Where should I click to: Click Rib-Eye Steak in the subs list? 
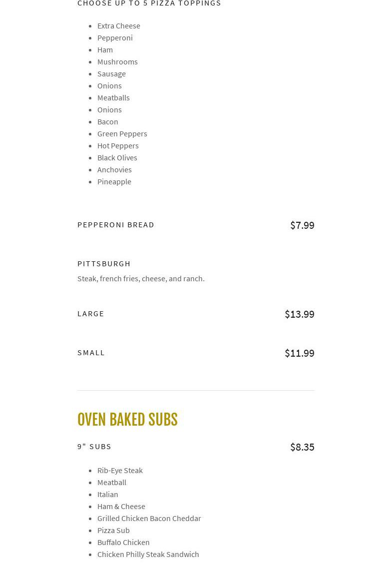coord(120,471)
